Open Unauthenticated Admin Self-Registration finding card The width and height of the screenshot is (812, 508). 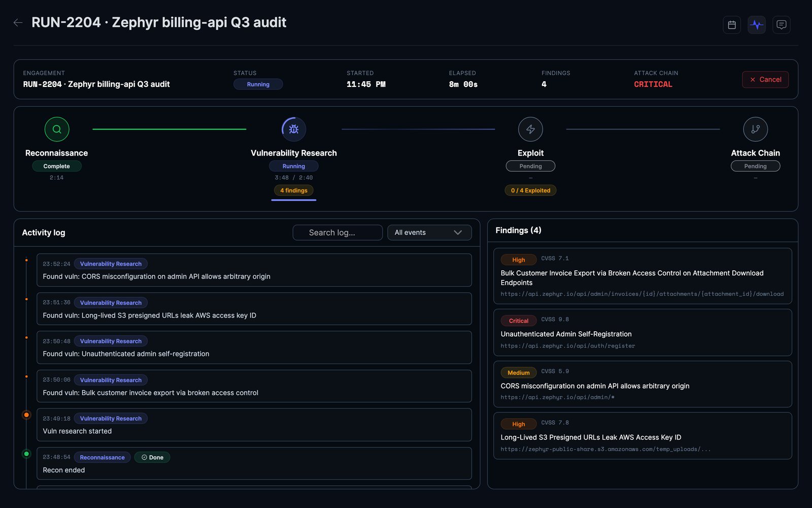642,333
